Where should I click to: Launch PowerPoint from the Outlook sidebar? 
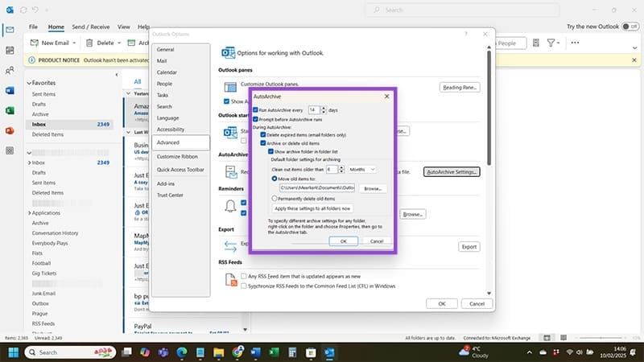pos(10,130)
